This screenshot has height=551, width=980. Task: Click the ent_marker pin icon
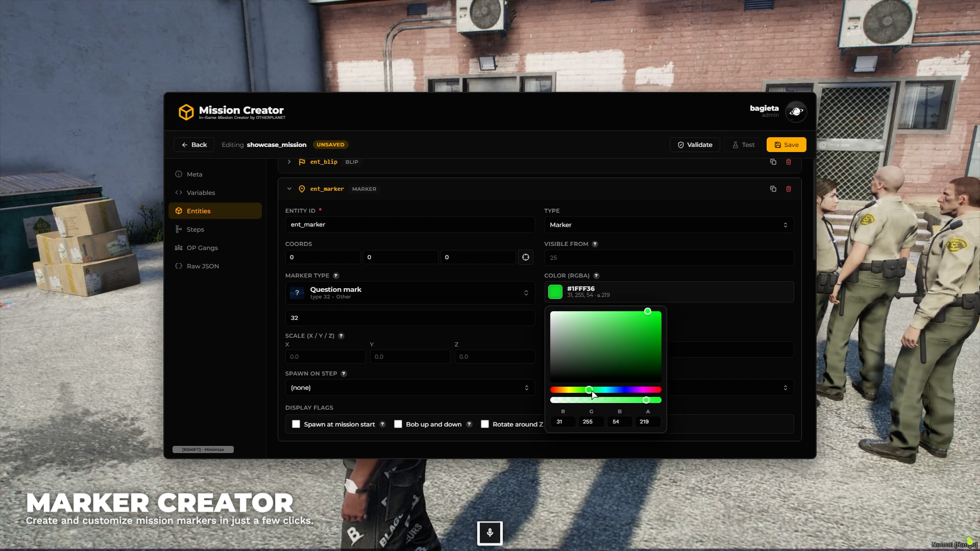click(302, 189)
